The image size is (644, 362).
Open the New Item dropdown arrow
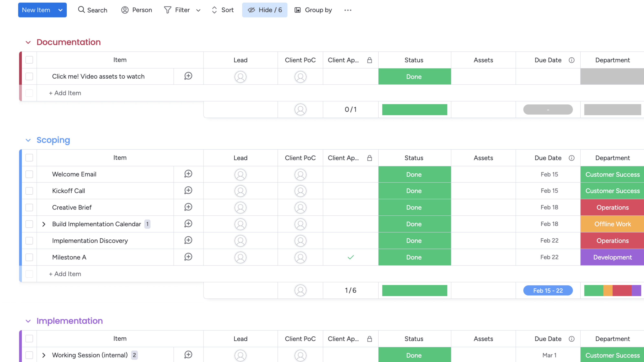pyautogui.click(x=60, y=10)
